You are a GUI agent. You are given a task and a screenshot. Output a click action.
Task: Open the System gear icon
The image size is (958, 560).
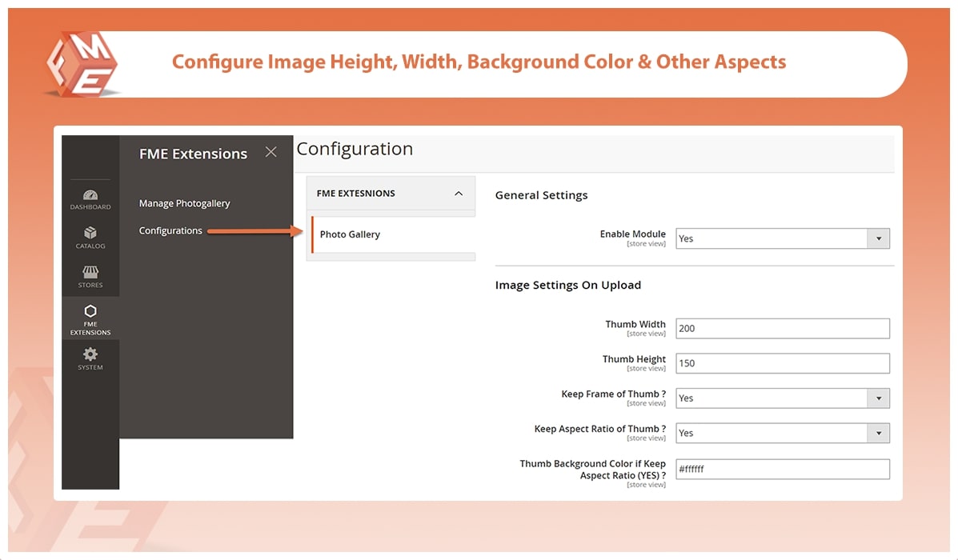coord(90,354)
